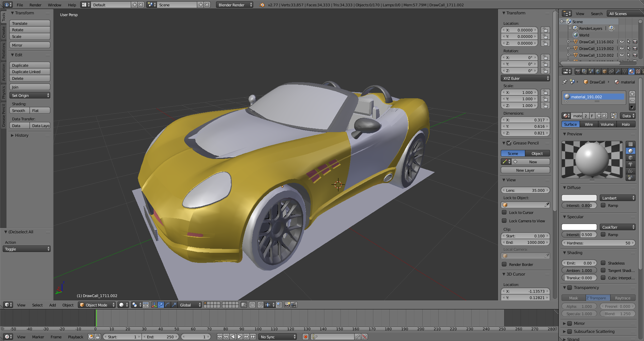Click the red auto-keyframe record button
644x341 pixels.
[x=305, y=337]
